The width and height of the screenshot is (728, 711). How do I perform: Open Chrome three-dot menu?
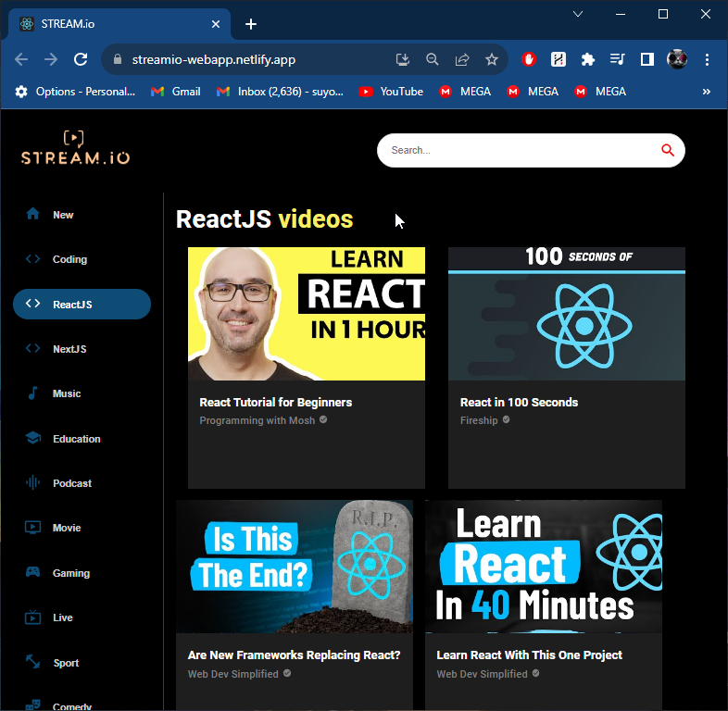coord(707,59)
